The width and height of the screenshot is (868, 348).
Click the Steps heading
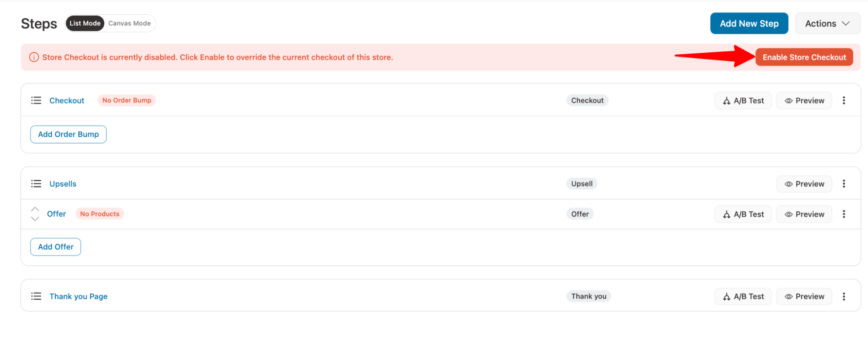point(39,23)
